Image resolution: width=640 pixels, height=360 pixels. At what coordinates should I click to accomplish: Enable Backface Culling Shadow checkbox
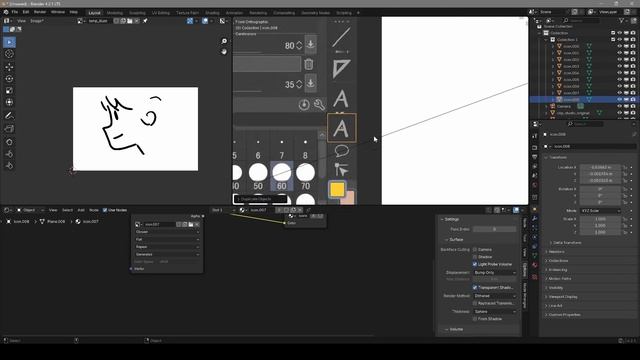click(x=475, y=257)
